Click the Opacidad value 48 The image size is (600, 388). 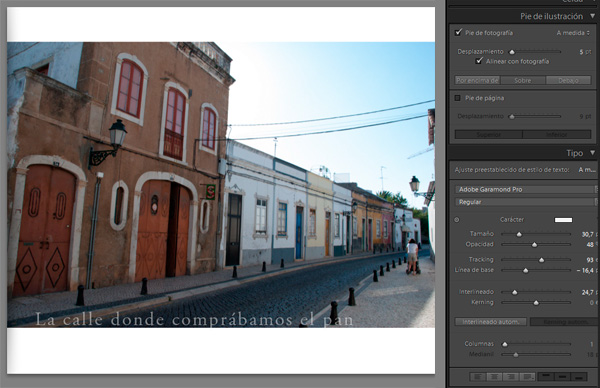[x=590, y=245]
